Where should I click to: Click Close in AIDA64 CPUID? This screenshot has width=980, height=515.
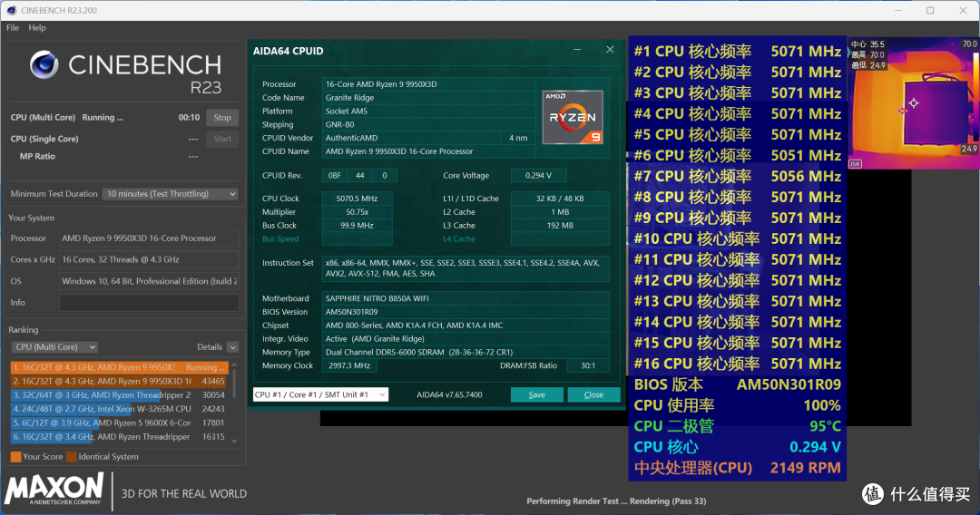tap(593, 394)
